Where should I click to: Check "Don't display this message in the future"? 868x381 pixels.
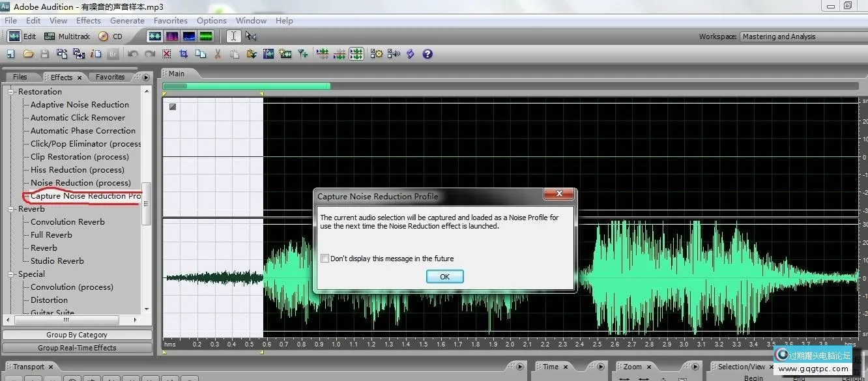coord(325,259)
